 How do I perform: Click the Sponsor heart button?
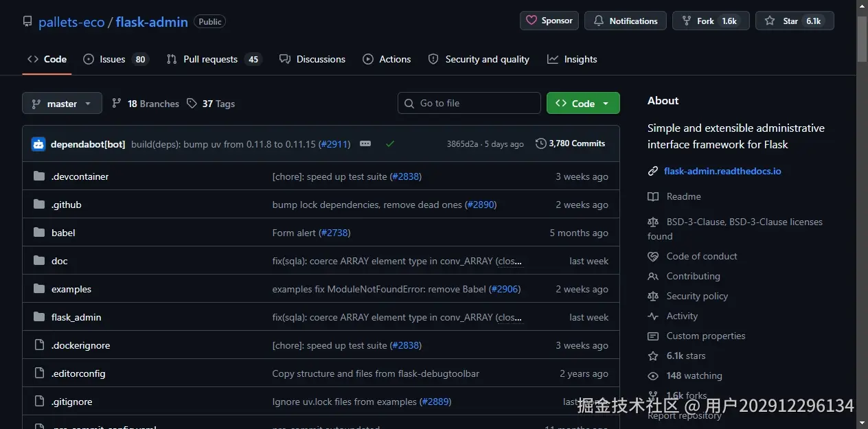(549, 21)
